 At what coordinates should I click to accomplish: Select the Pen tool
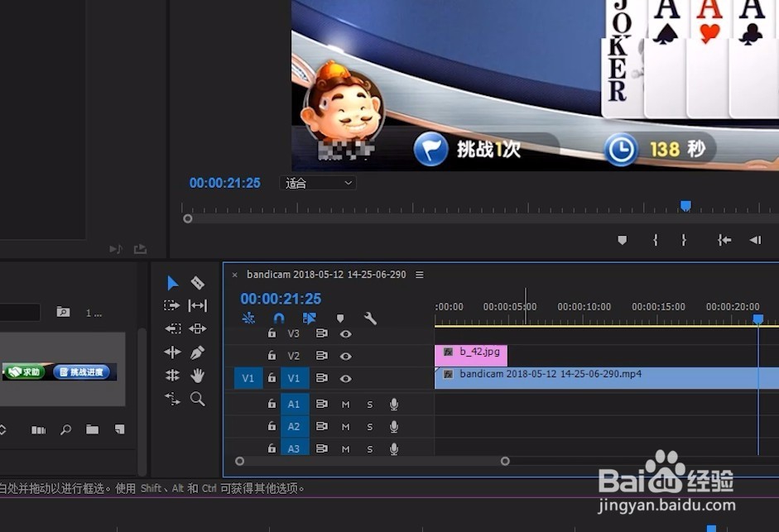[197, 352]
